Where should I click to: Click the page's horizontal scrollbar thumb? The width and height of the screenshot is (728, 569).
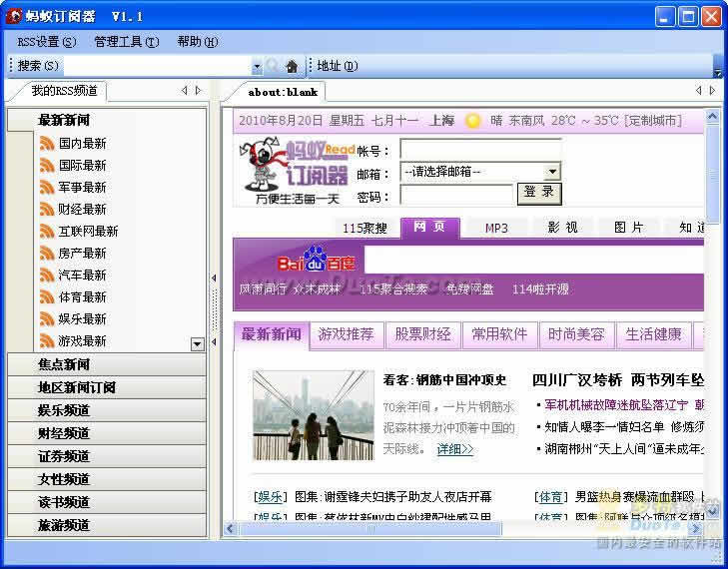click(369, 528)
